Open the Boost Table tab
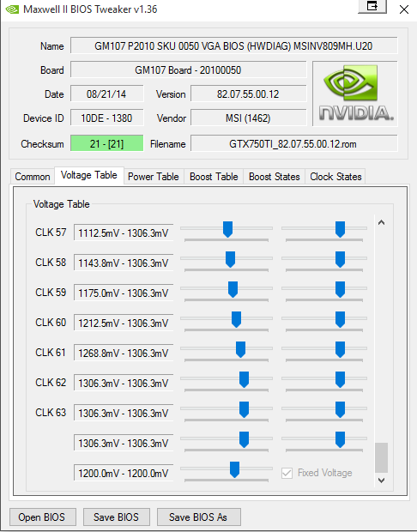 pos(214,177)
